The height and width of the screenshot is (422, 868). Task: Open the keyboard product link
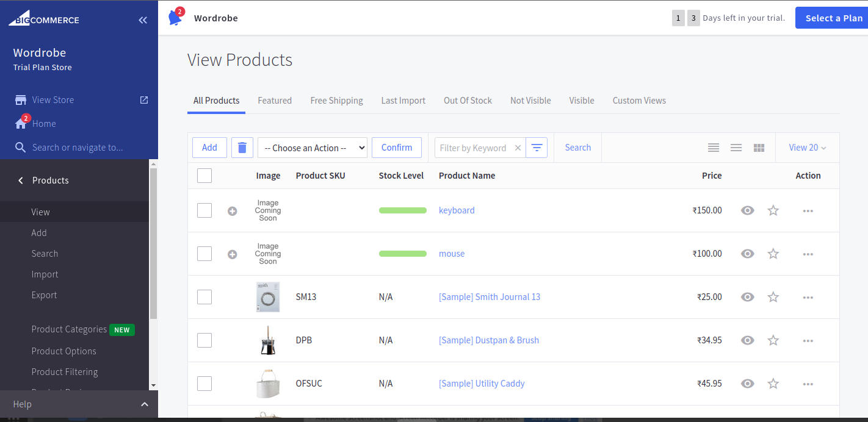click(x=457, y=210)
